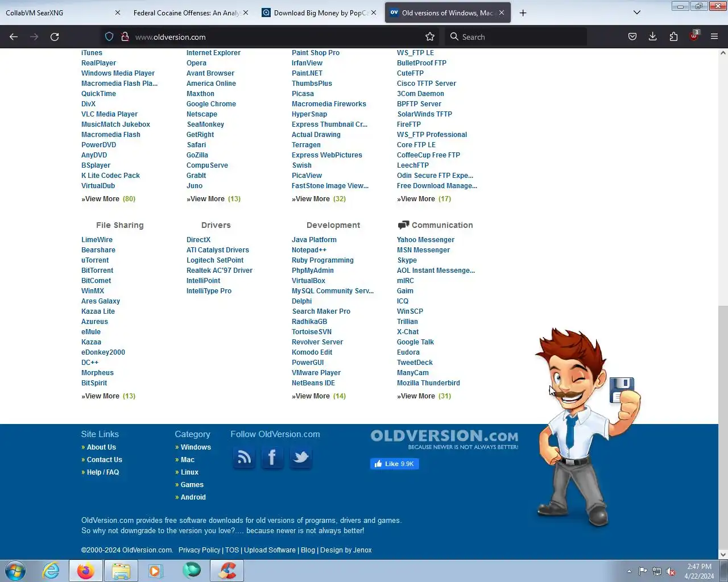Viewport: 728px width, 582px height.
Task: Go back to the previous page
Action: pos(14,37)
